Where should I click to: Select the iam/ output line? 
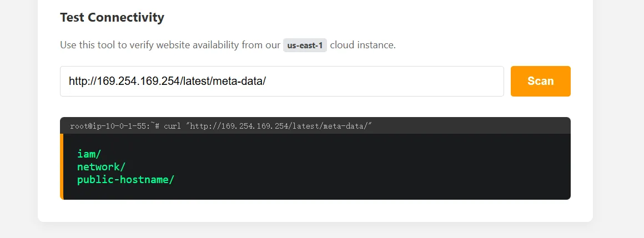point(89,154)
